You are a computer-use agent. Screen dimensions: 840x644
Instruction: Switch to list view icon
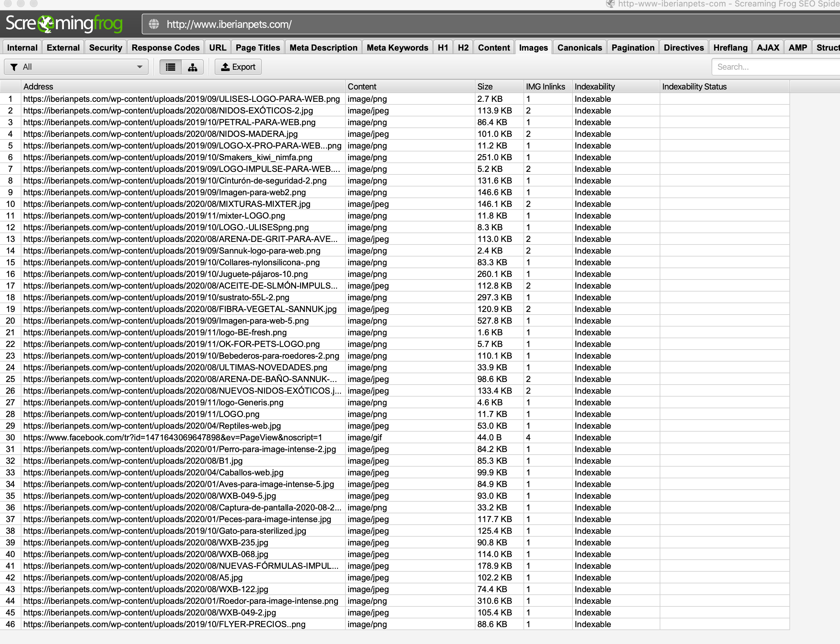[x=171, y=67]
